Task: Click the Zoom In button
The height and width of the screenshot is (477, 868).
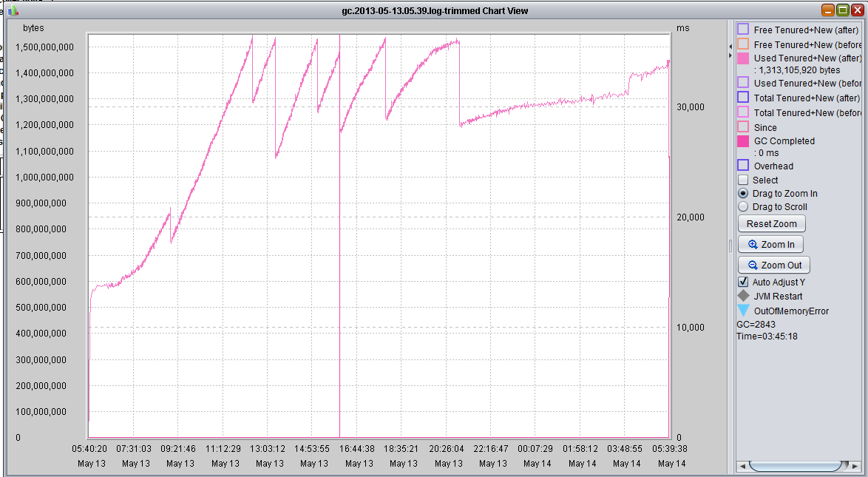Action: 771,245
